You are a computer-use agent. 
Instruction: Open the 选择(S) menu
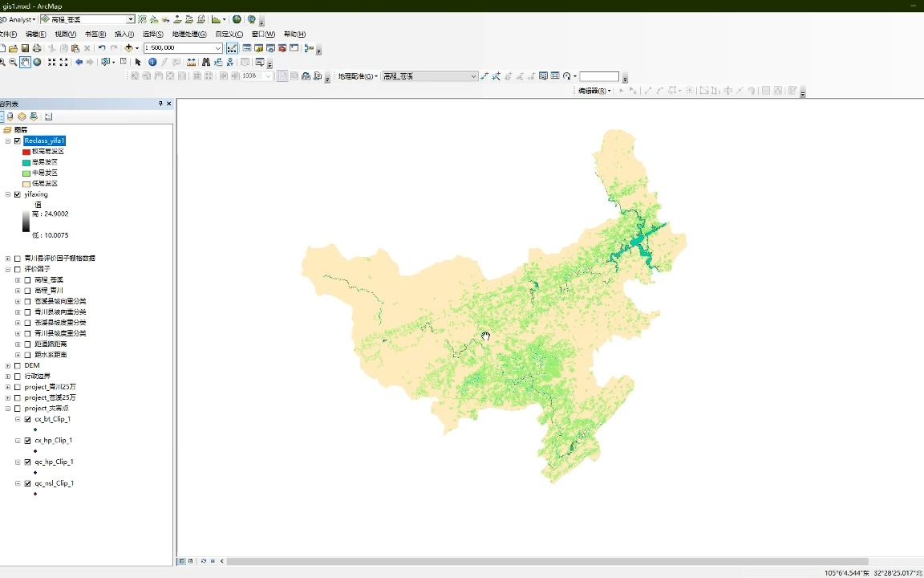tap(152, 35)
